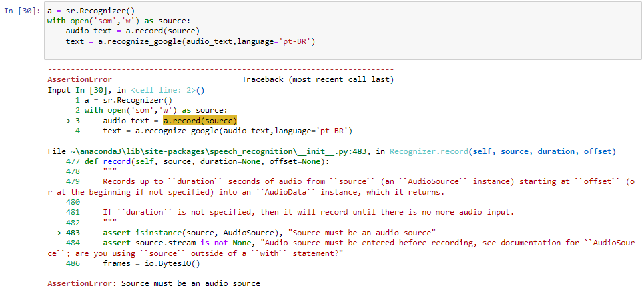The image size is (644, 300).
Task: Click the 'Traceback (most recent call last)' text
Action: 318,79
